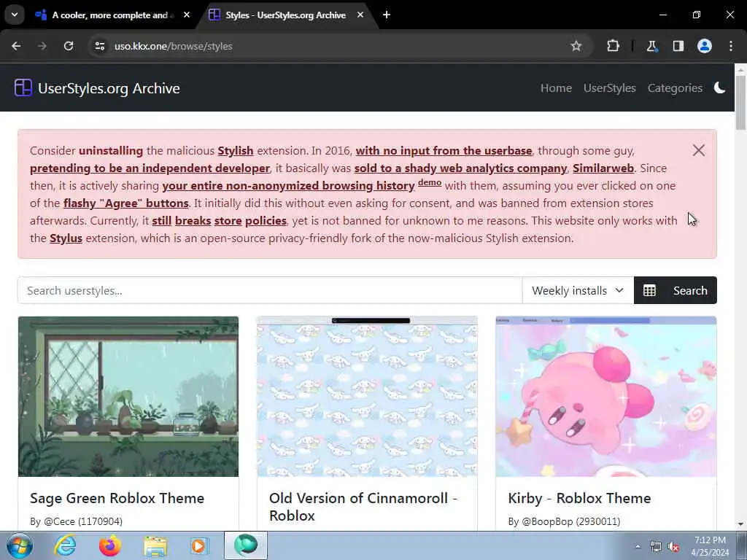
Task: Click the 'policies' link in the banner
Action: (x=266, y=221)
